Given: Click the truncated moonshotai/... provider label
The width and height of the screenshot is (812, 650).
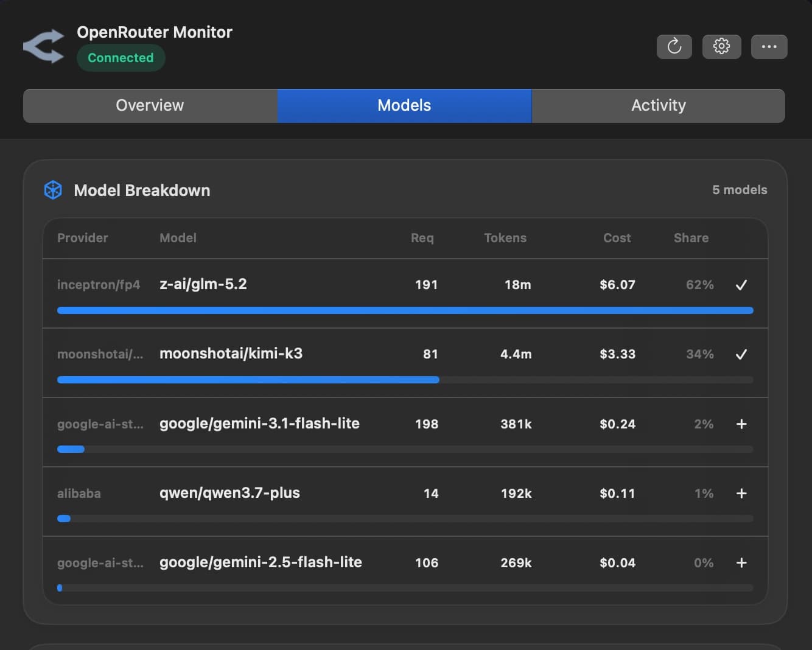Looking at the screenshot, I should [x=100, y=354].
